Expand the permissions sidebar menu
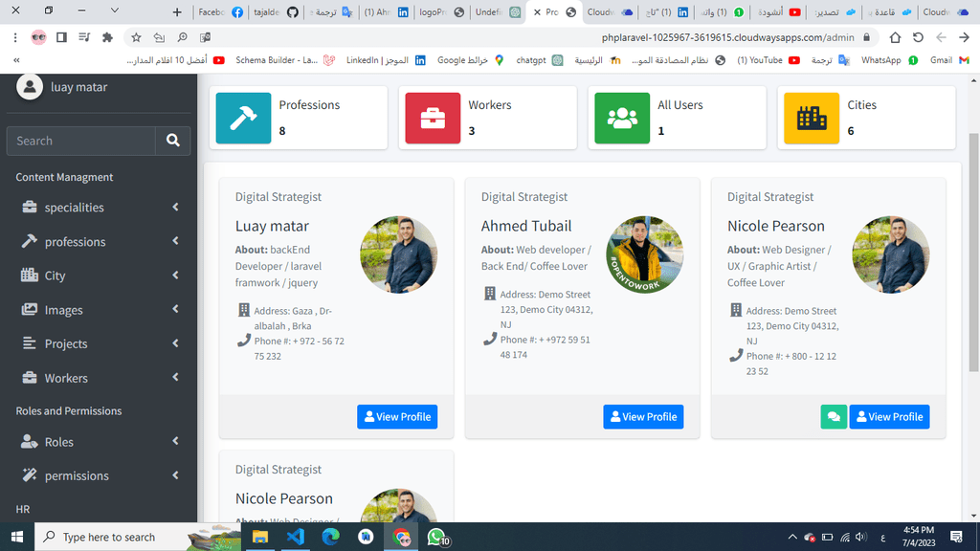 click(99, 475)
